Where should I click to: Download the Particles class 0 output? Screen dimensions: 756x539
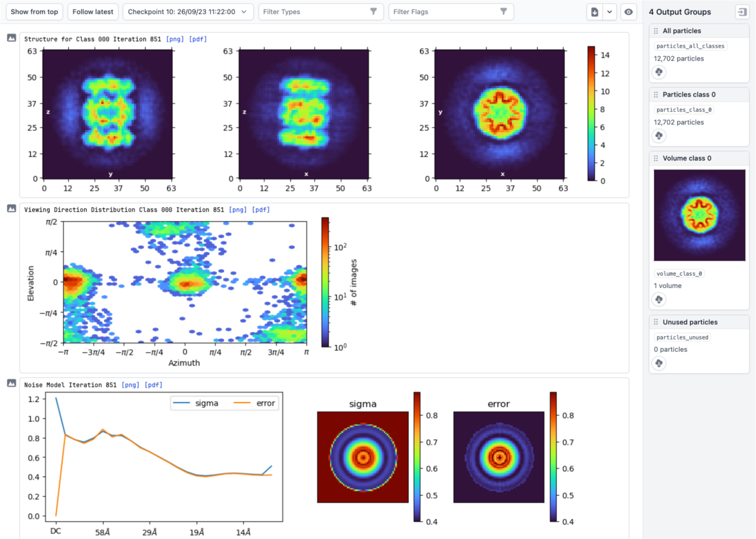pyautogui.click(x=659, y=136)
